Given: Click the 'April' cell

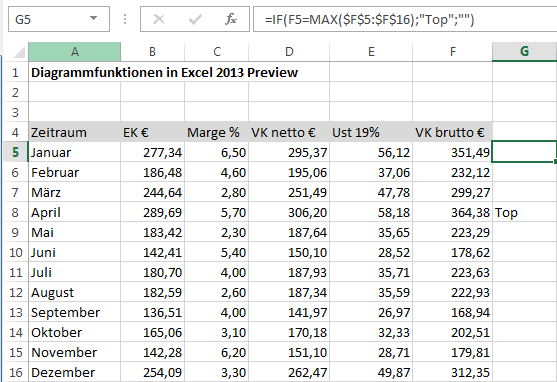Looking at the screenshot, I should click(75, 212).
